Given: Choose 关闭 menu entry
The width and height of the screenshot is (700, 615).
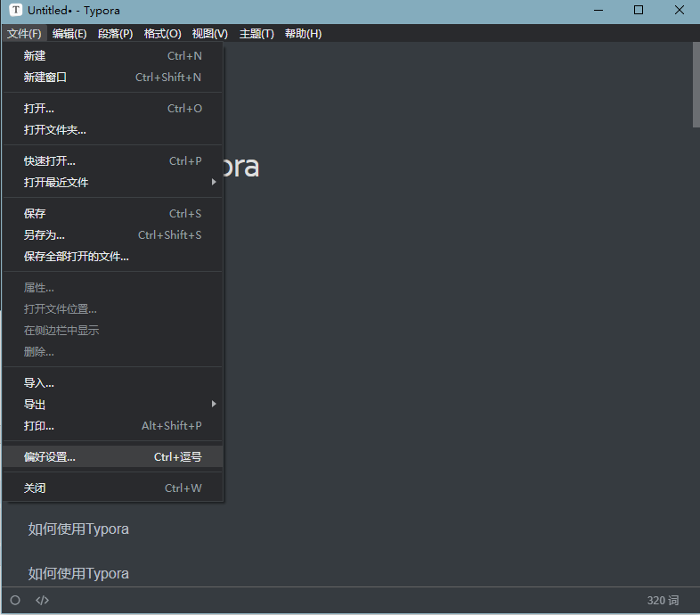Looking at the screenshot, I should click(112, 488).
